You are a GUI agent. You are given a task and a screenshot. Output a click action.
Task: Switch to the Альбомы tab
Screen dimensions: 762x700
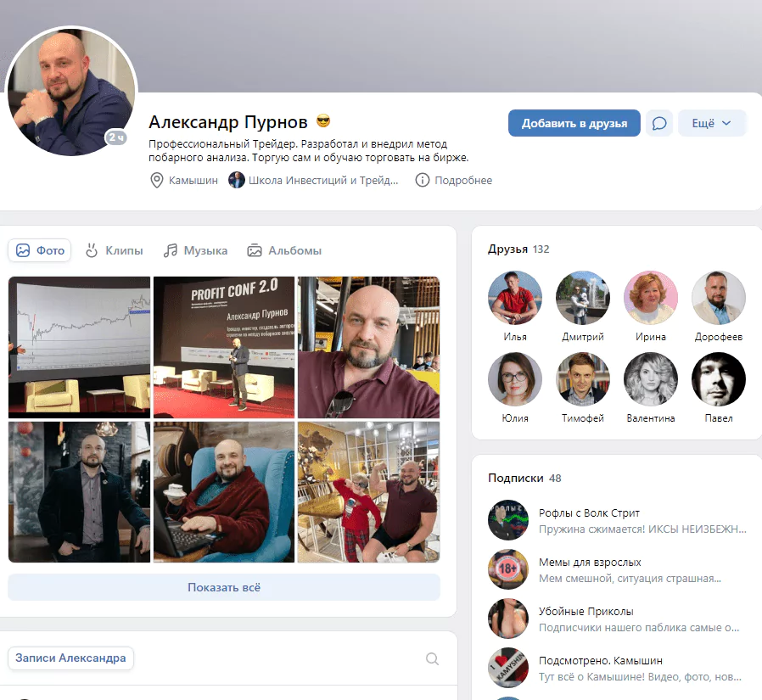coord(284,250)
